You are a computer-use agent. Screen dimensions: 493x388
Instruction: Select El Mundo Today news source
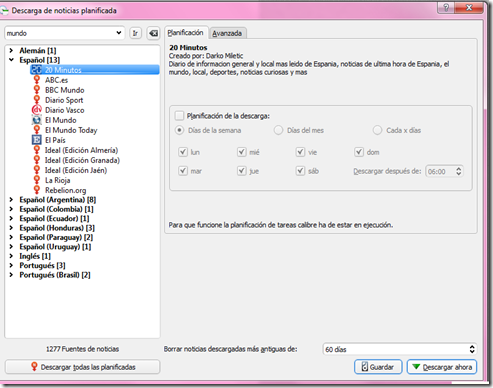[71, 130]
